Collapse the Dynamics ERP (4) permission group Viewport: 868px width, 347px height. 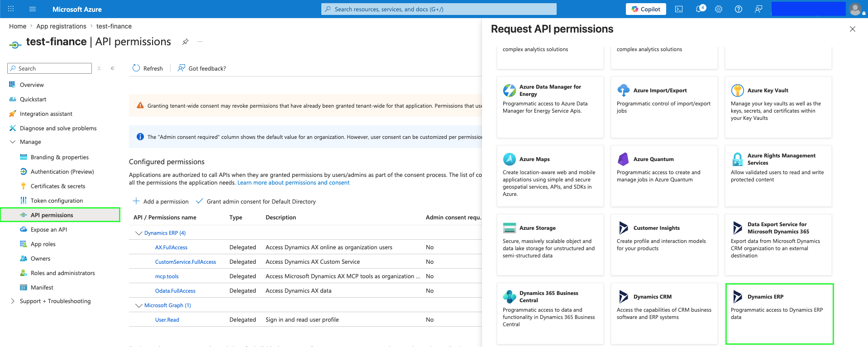[x=139, y=233]
